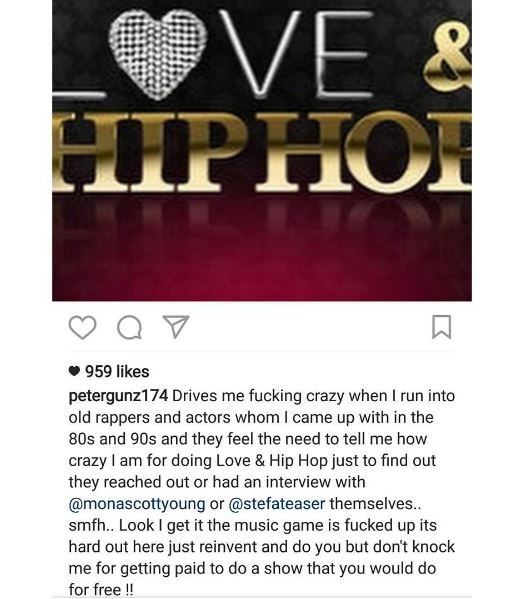This screenshot has height=599, width=527.
Task: Open the @stefateaser mention
Action: pyautogui.click(x=277, y=503)
